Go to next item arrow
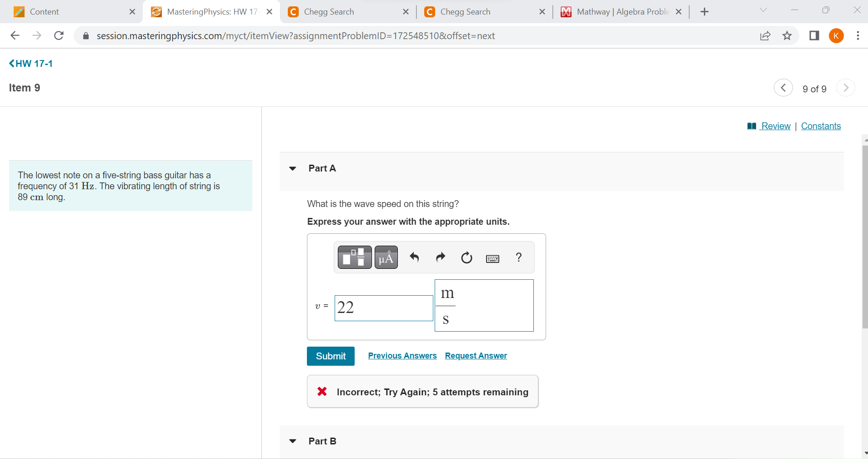This screenshot has width=868, height=459. click(x=846, y=88)
